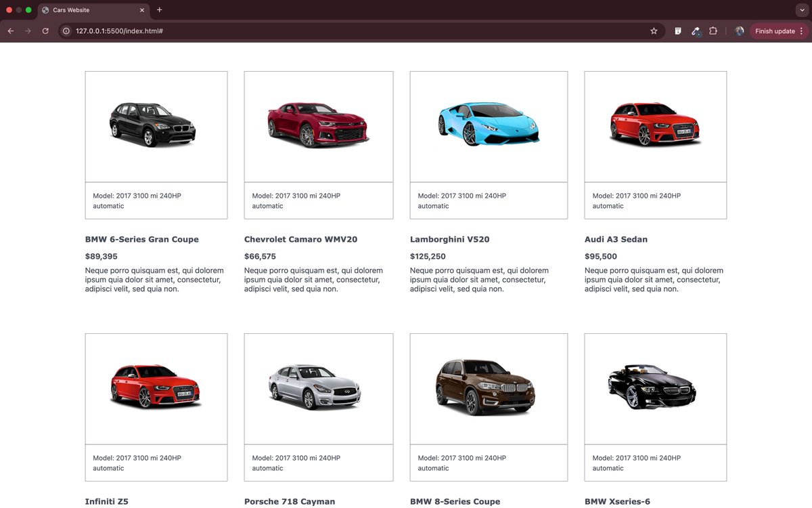Open the T-shaped extension icon
Viewport: 812px width, 508px height.
tap(678, 31)
